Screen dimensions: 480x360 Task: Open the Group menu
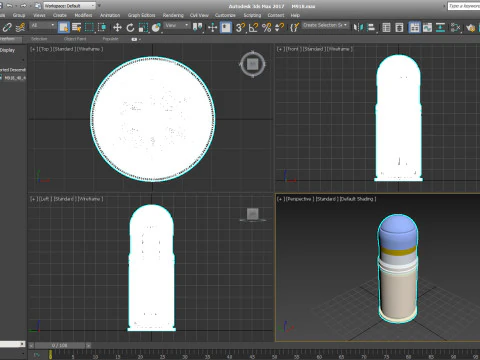19,15
